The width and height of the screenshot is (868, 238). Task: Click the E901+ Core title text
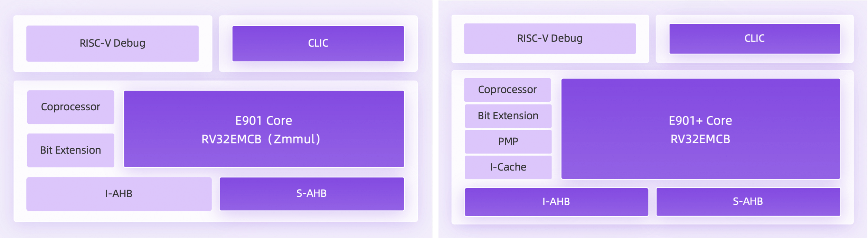coord(700,121)
